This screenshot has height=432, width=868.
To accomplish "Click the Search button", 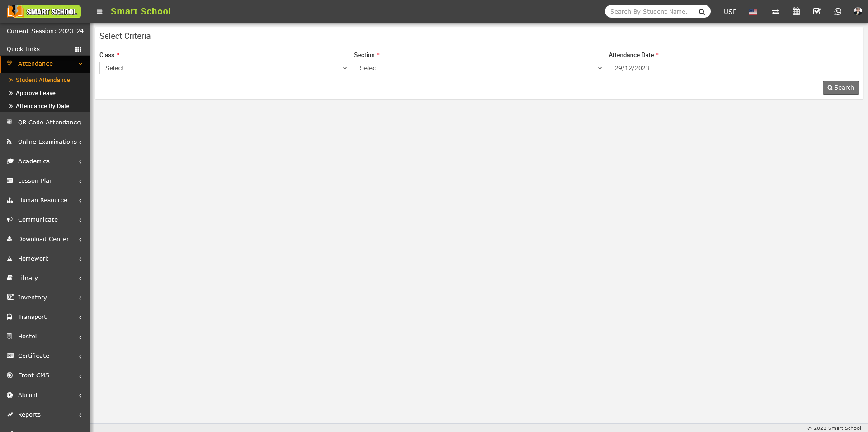I will click(840, 87).
